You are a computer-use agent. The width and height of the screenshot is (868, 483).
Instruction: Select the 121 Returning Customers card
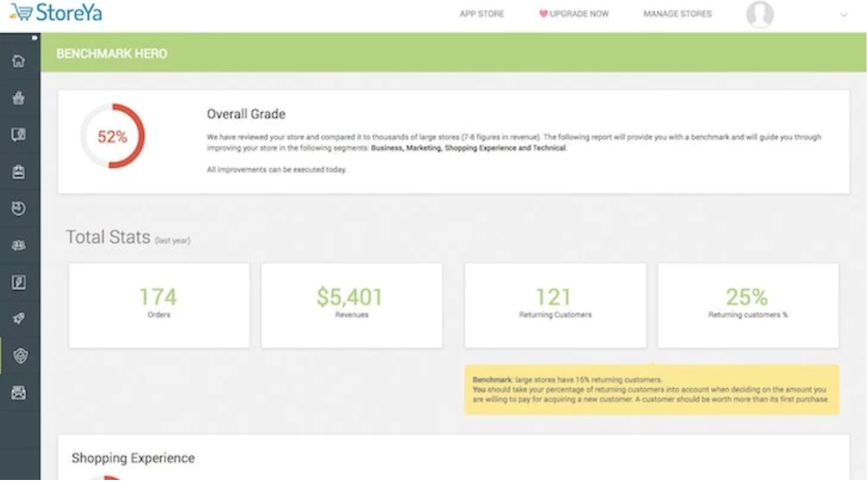pyautogui.click(x=555, y=305)
